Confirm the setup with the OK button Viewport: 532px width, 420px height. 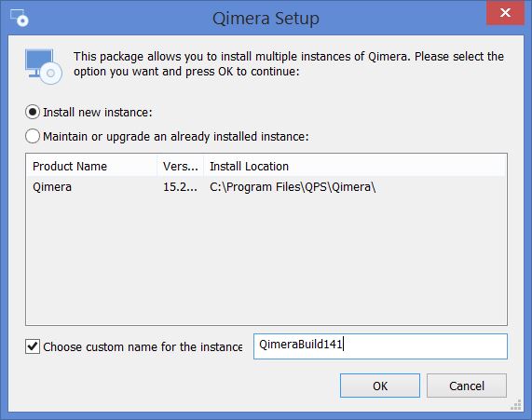pos(380,386)
